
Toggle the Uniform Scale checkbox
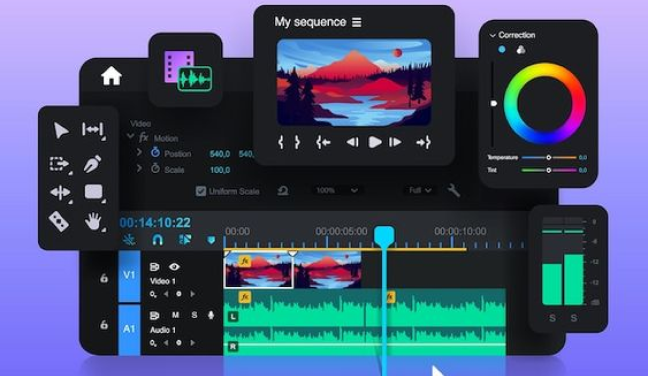201,191
